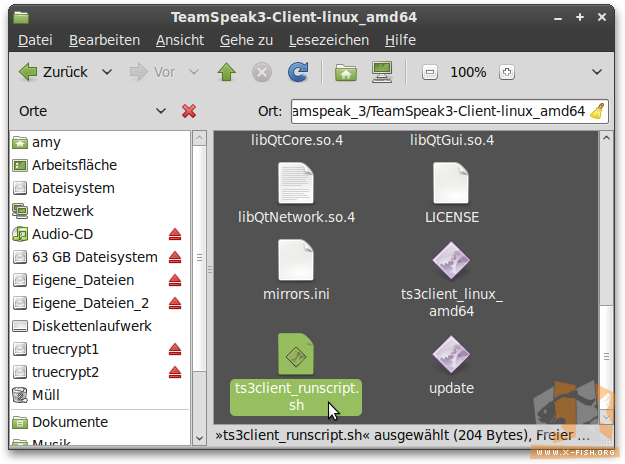Select the libQtCore.so.4 file label
This screenshot has height=464, width=625.
(297, 140)
